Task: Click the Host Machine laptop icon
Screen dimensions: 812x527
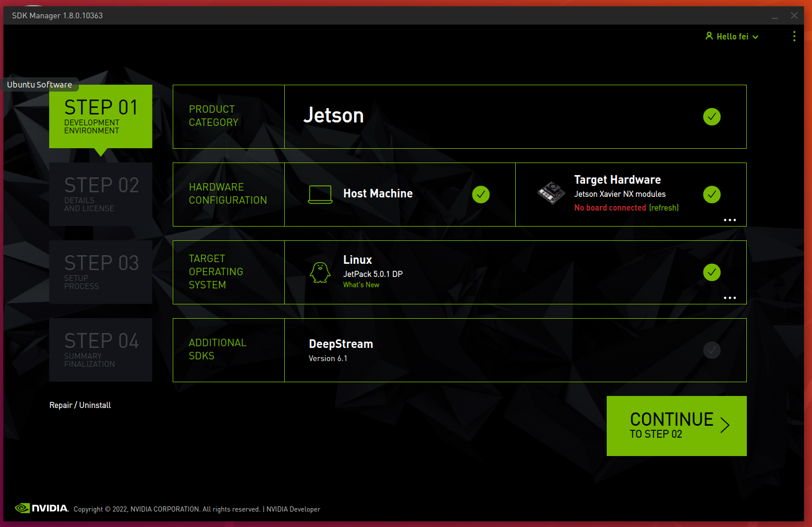Action: [320, 195]
